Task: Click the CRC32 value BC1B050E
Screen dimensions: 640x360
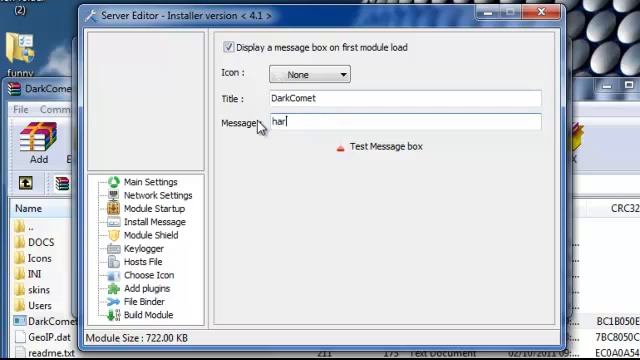Action: pos(618,322)
